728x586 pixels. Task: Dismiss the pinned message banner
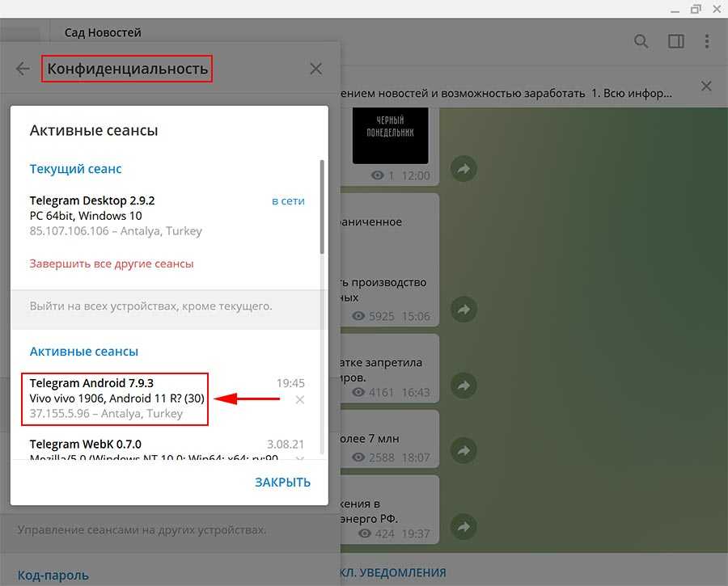706,86
